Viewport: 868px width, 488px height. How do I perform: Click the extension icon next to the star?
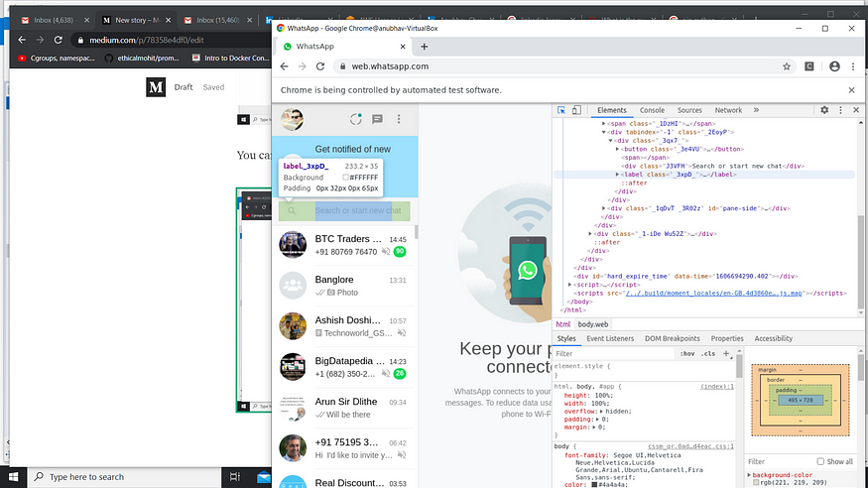(x=809, y=66)
